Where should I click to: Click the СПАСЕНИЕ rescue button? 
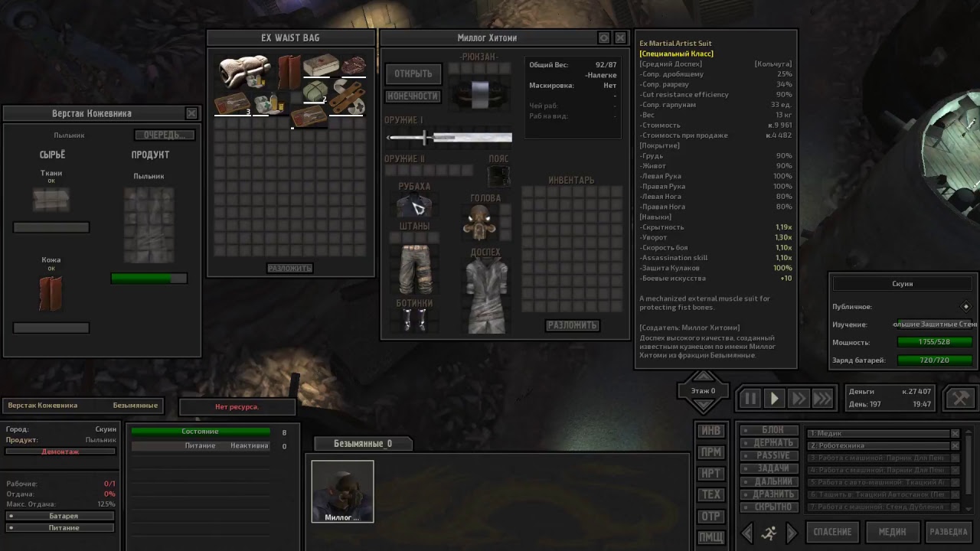pyautogui.click(x=832, y=532)
